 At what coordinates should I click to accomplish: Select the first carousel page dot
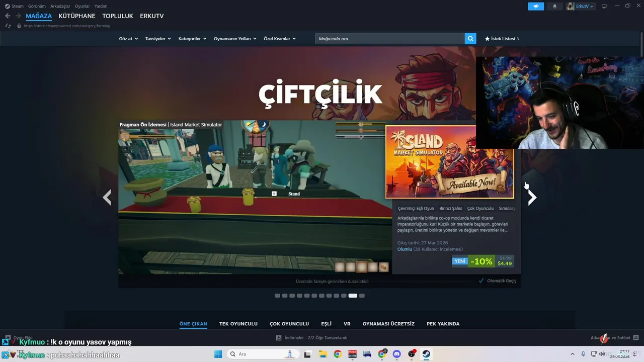[x=277, y=296]
